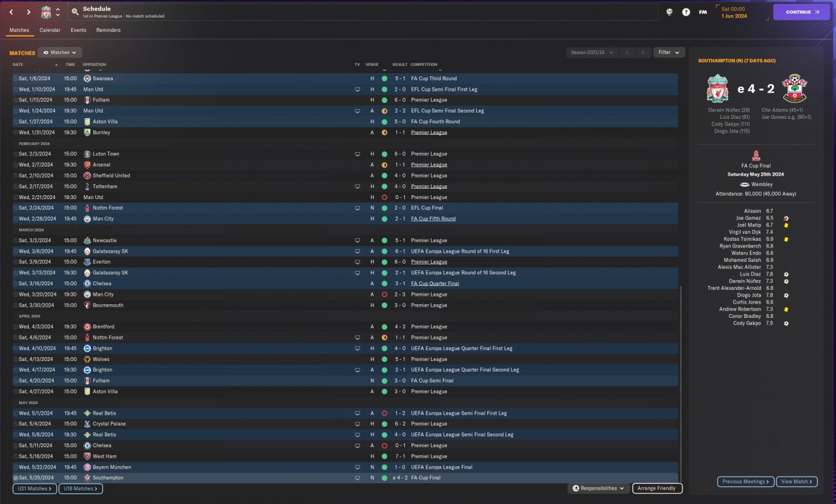Click the large Liverpool crest in the match panel
The image size is (836, 504).
coord(717,89)
